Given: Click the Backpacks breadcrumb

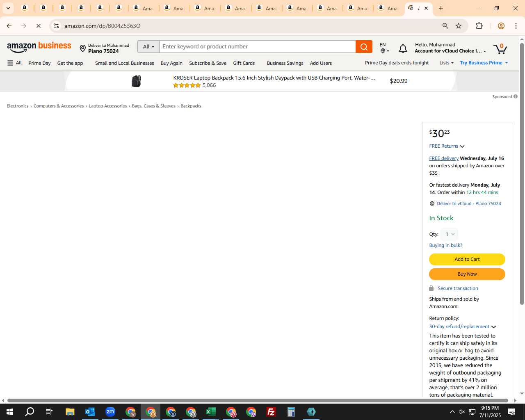Looking at the screenshot, I should [x=191, y=106].
